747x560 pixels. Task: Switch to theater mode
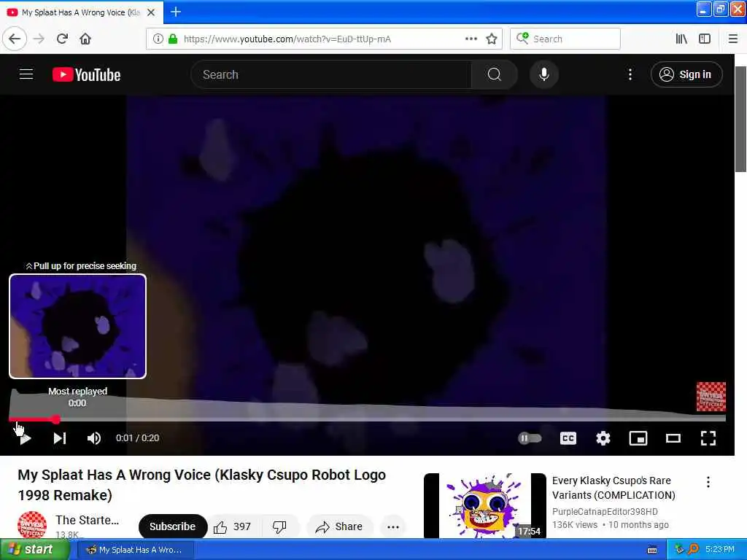673,438
